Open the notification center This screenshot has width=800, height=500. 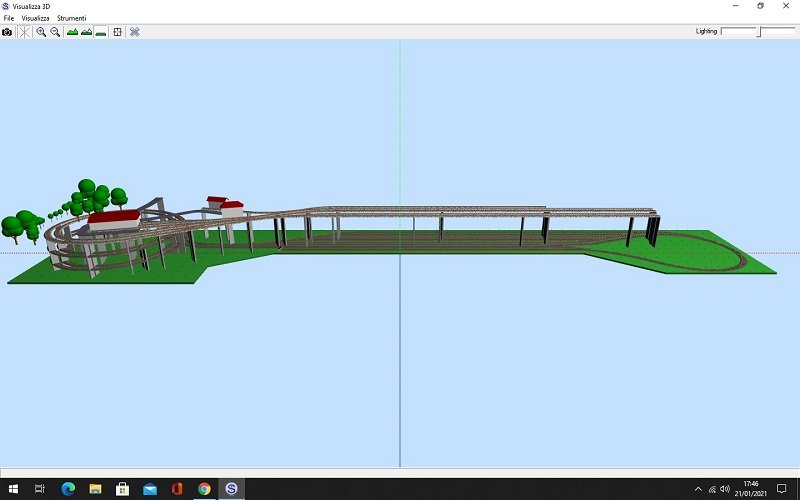782,489
